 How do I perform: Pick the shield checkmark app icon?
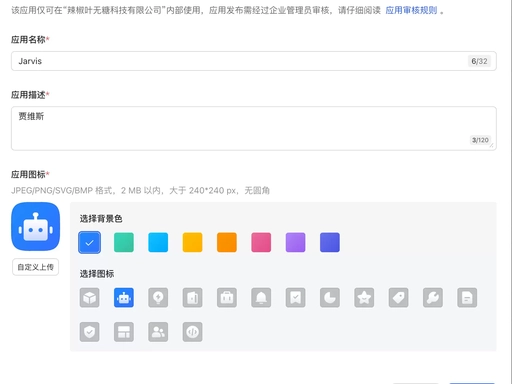[89, 332]
